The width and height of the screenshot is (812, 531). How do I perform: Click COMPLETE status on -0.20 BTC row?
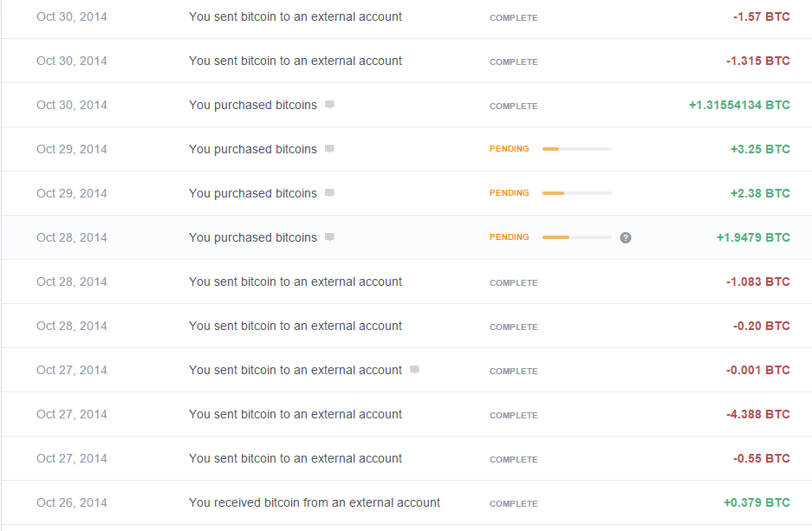point(513,327)
